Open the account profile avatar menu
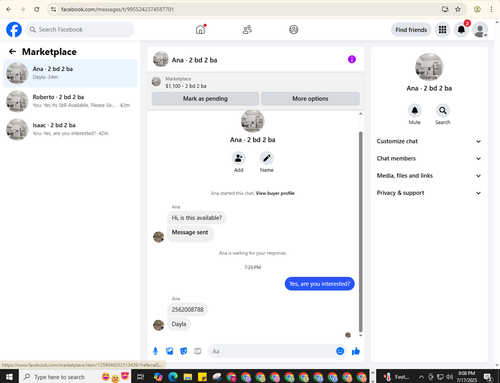This screenshot has width=500, height=383. tap(480, 30)
